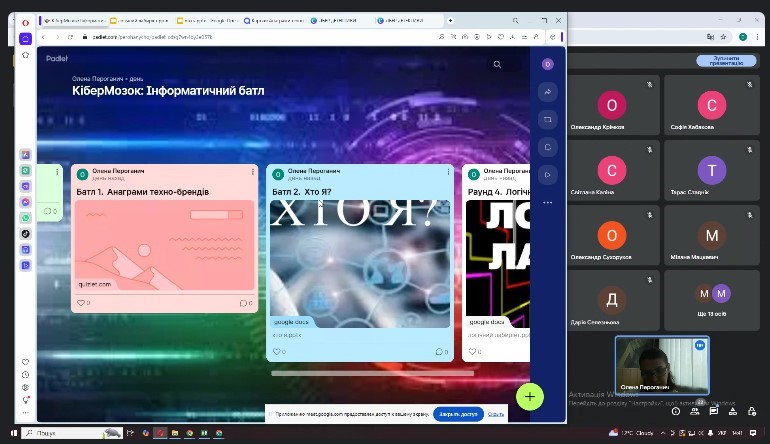Open options menu on Батл 2 post
Screen dimensions: 770x444
point(447,173)
